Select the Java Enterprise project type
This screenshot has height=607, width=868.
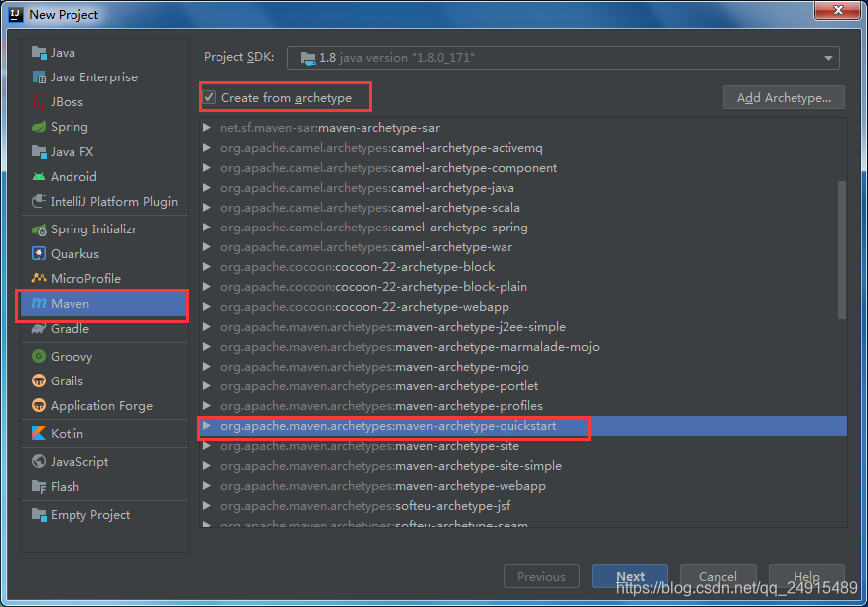[104, 77]
